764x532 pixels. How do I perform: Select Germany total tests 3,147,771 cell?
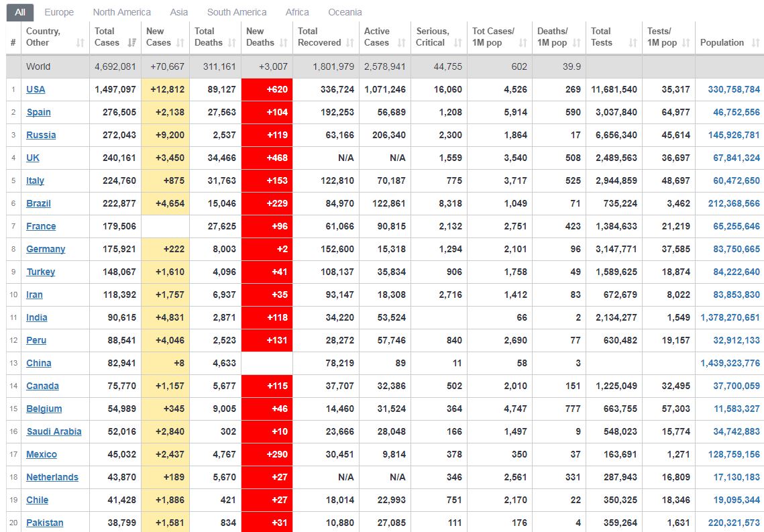[614, 249]
